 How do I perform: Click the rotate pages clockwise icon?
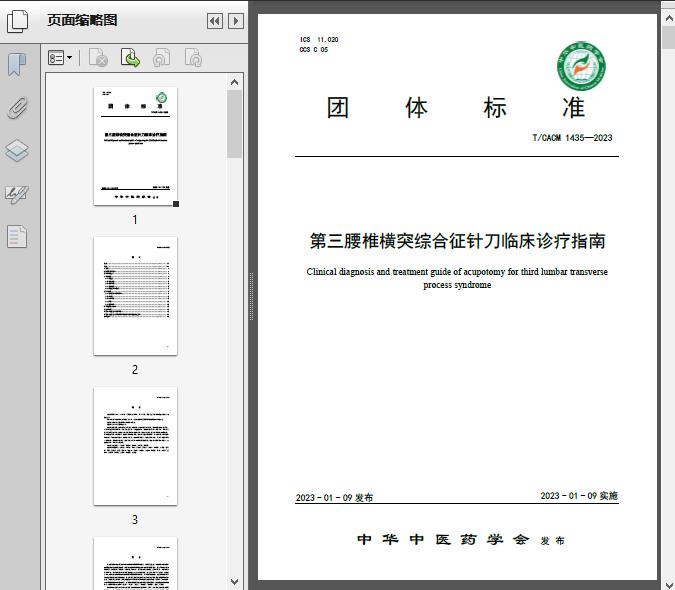(x=193, y=58)
